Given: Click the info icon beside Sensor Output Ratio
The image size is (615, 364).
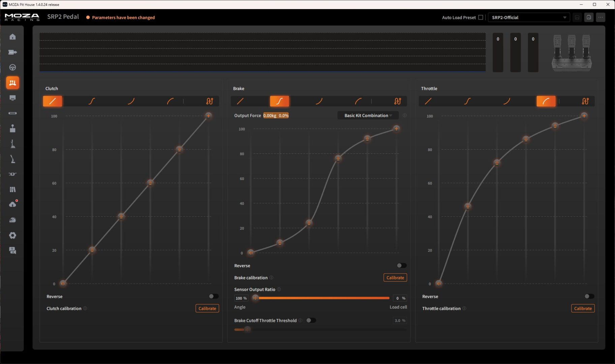Looking at the screenshot, I should tap(279, 290).
